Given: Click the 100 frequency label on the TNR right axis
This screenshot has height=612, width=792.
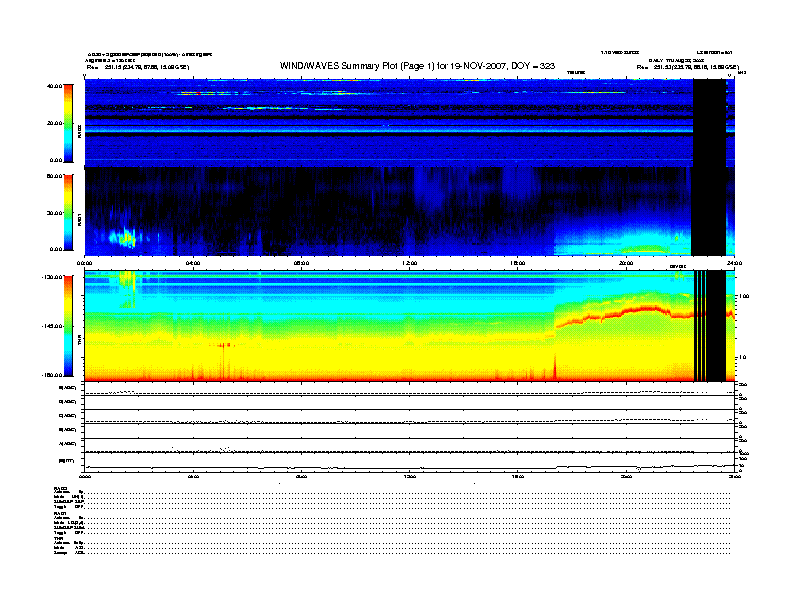Looking at the screenshot, I should pos(744,296).
